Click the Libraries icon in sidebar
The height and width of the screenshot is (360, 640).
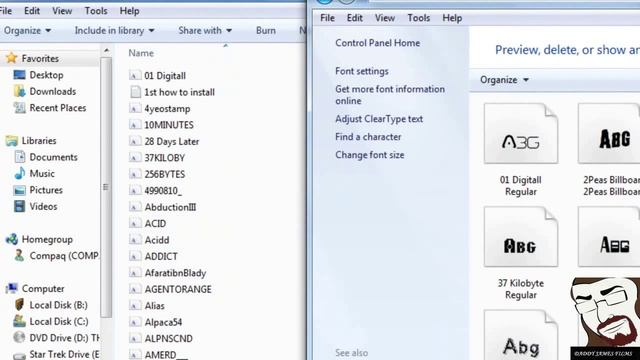coord(11,141)
